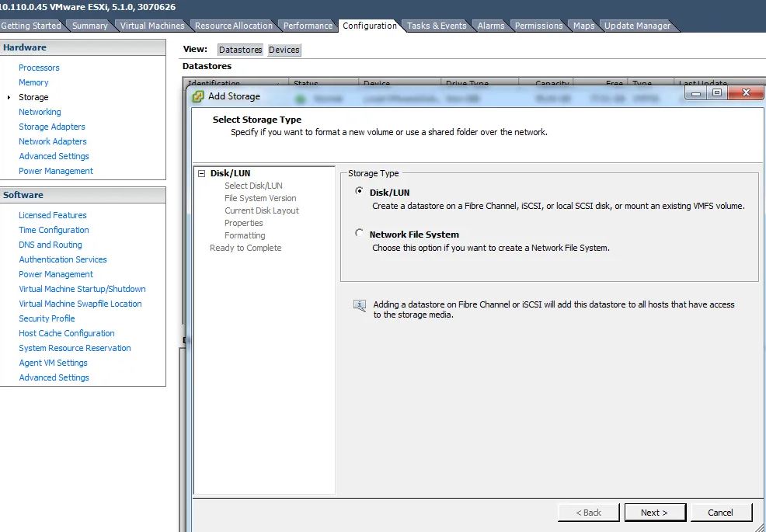Open the Security Profile settings link
Image resolution: width=766 pixels, height=532 pixels.
tap(47, 318)
